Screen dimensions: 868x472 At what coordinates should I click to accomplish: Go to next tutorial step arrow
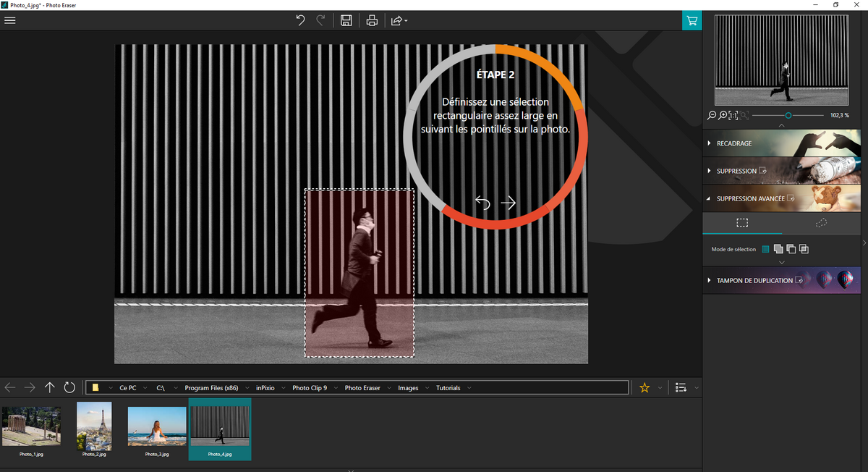(509, 203)
